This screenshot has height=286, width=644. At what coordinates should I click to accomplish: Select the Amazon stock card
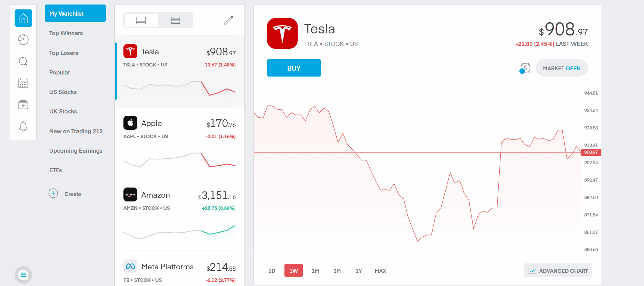(x=179, y=215)
